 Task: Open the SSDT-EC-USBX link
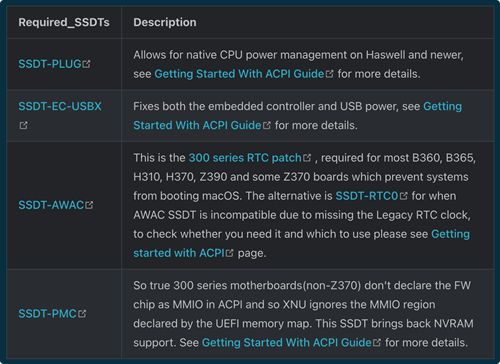point(60,106)
